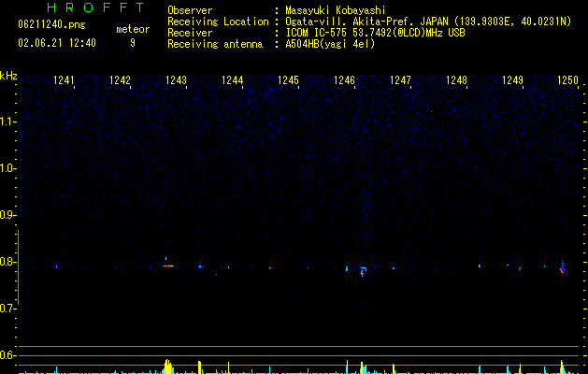The height and width of the screenshot is (374, 588).
Task: Click the 1248 time axis label
Action: [x=457, y=80]
